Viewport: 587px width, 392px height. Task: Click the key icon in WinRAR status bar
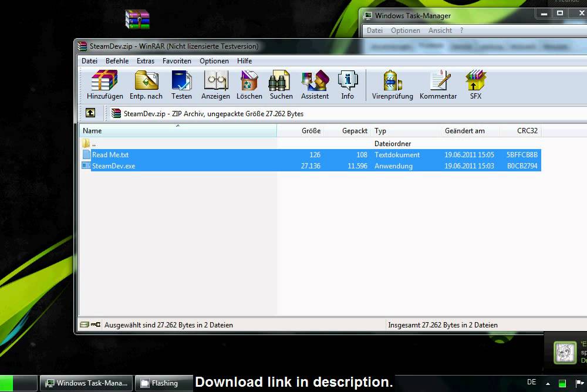pyautogui.click(x=96, y=325)
